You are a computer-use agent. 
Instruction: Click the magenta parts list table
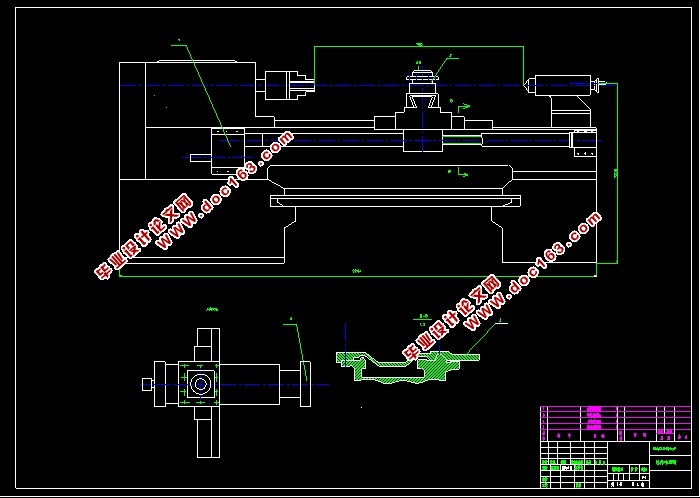point(615,423)
